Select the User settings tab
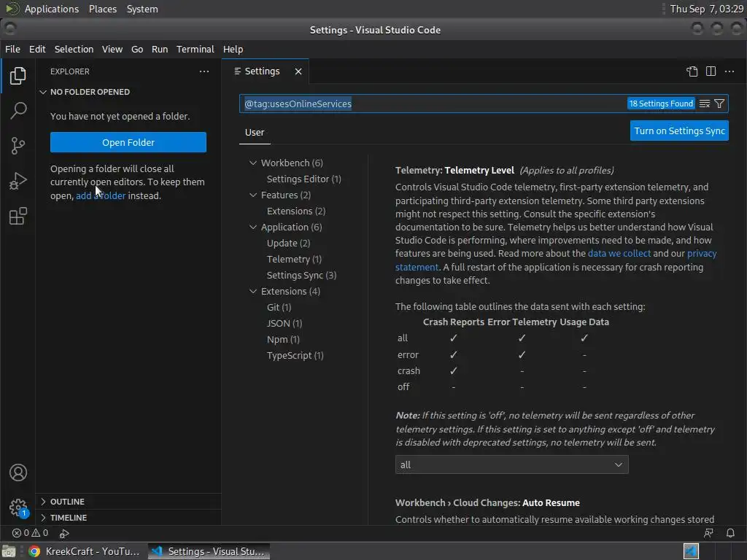Image resolution: width=747 pixels, height=560 pixels. click(255, 133)
